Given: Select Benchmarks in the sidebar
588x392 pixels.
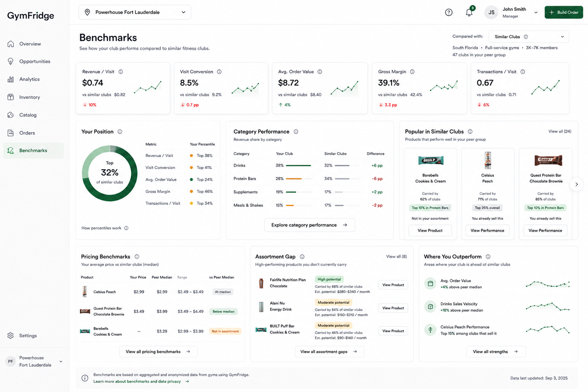Looking at the screenshot, I should [33, 150].
